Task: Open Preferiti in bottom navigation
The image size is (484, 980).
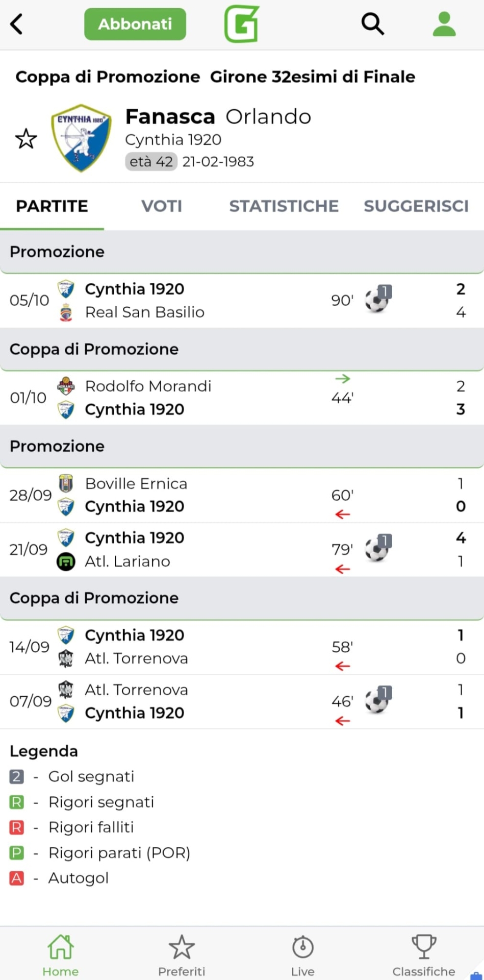Action: pos(182,954)
